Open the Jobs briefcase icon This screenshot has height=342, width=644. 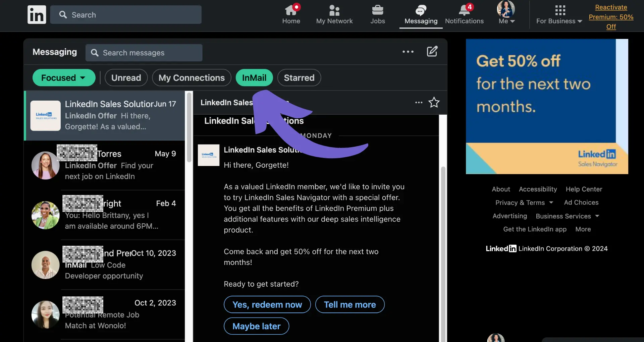click(x=378, y=15)
